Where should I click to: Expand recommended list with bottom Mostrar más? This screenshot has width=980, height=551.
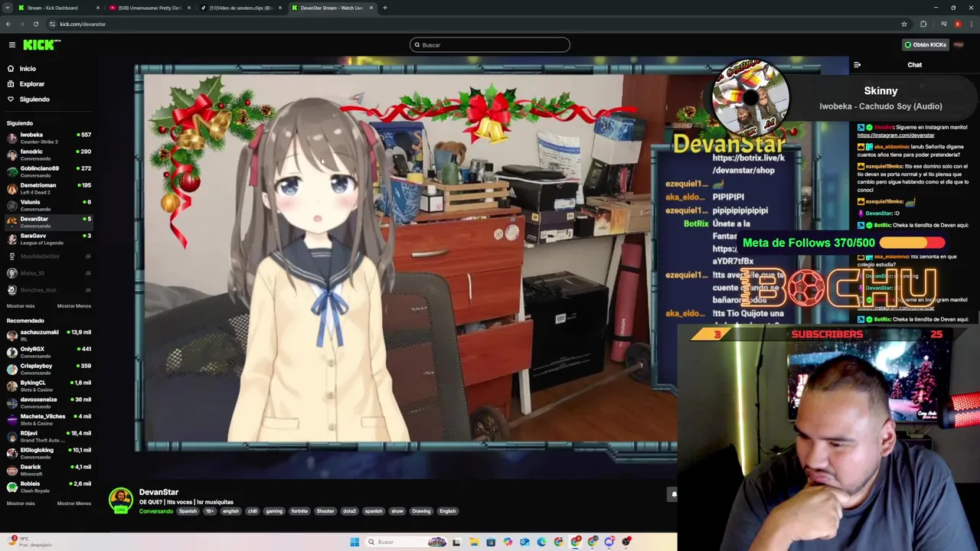point(21,503)
